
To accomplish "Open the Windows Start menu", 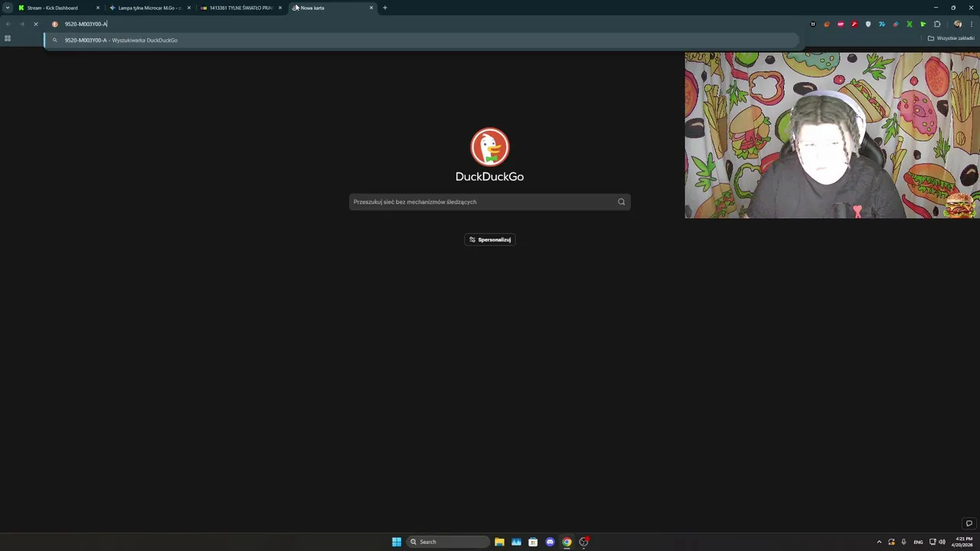I will (x=397, y=542).
